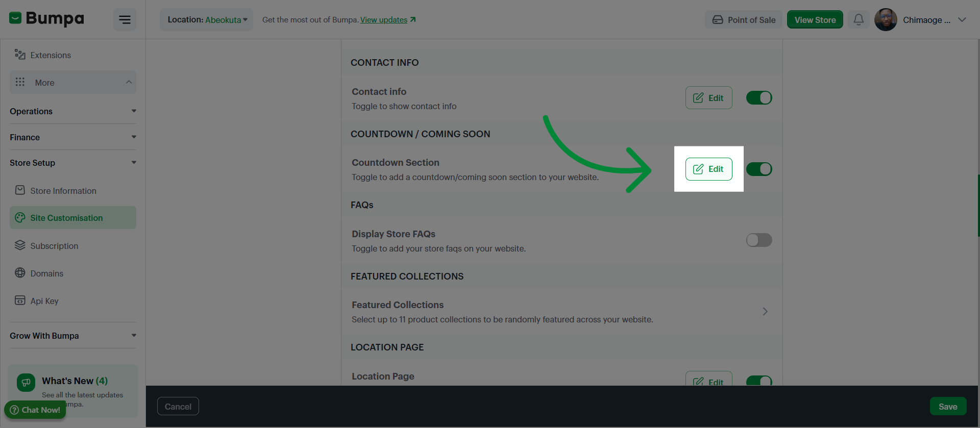This screenshot has height=428, width=980.
Task: Click the user profile avatar
Action: (x=886, y=20)
